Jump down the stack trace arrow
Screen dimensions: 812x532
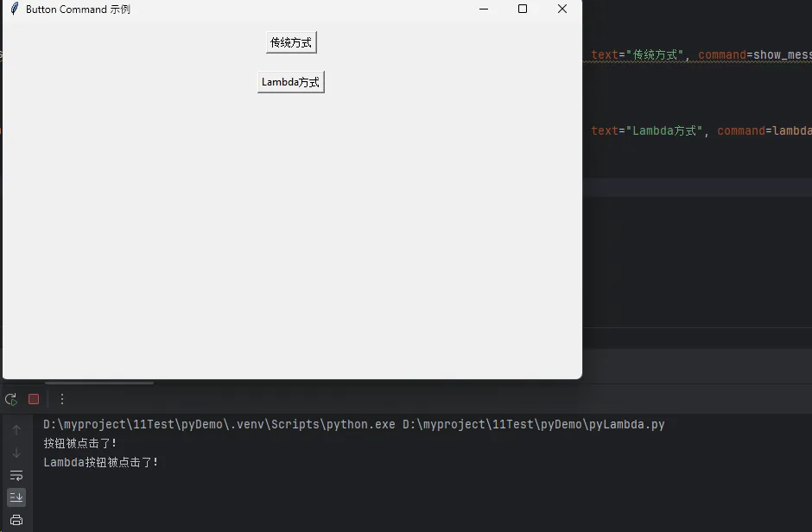coord(16,453)
